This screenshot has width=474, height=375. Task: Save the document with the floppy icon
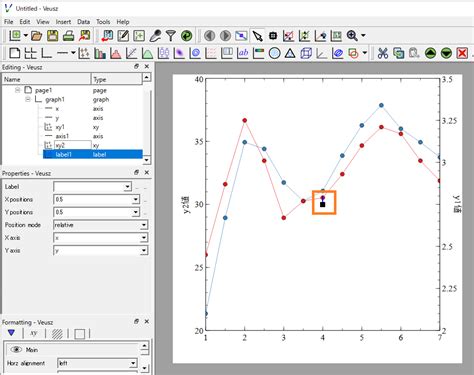pos(52,35)
